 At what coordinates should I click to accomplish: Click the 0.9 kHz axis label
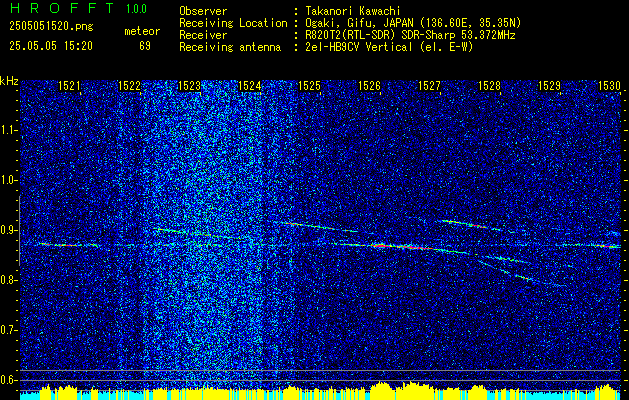8,230
